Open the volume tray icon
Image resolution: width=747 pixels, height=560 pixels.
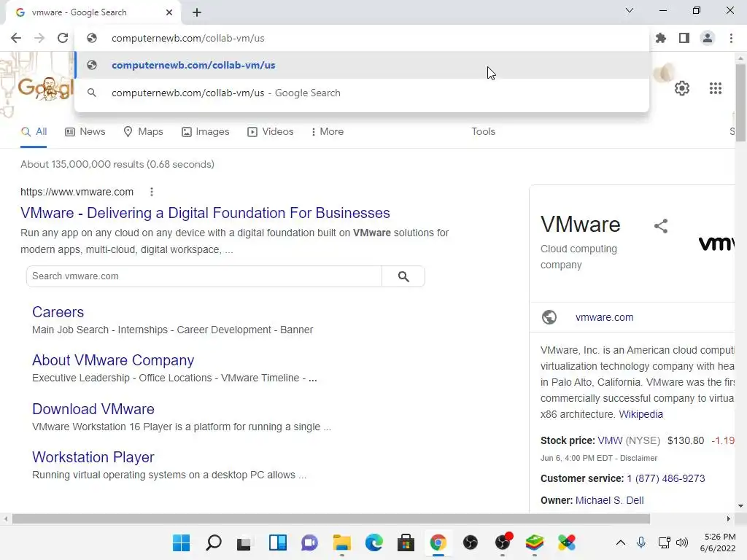pyautogui.click(x=682, y=542)
